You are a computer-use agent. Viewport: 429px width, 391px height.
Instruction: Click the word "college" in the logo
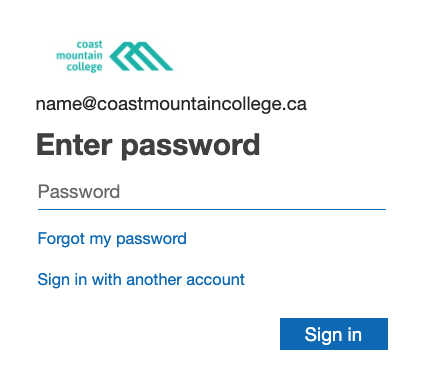click(84, 67)
